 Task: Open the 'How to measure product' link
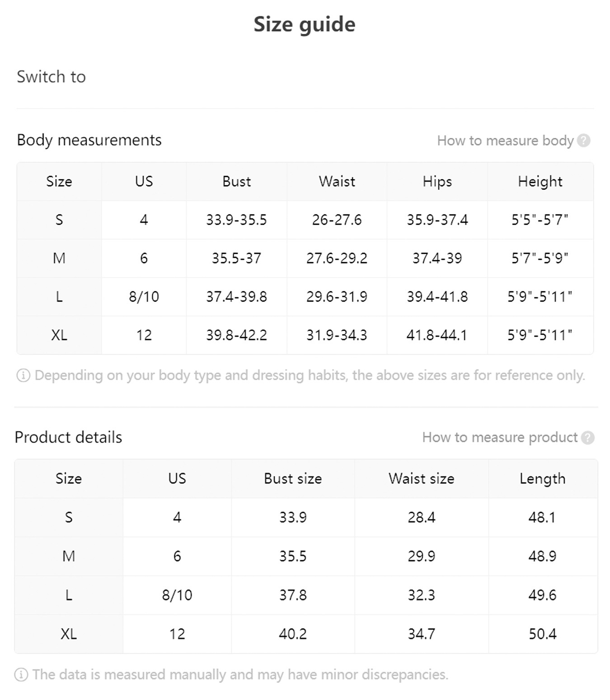[500, 437]
